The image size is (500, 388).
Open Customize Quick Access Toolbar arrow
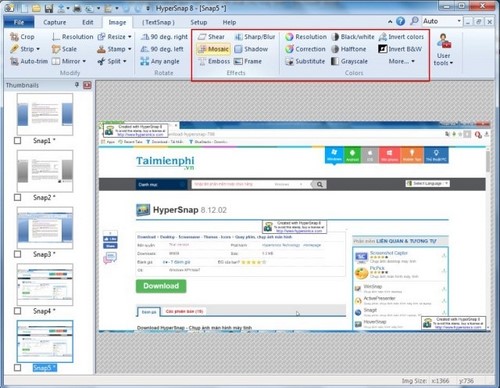(148, 8)
